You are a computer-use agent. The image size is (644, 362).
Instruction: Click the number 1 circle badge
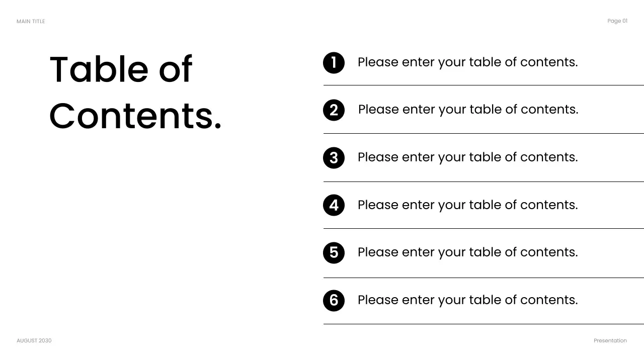coord(334,63)
